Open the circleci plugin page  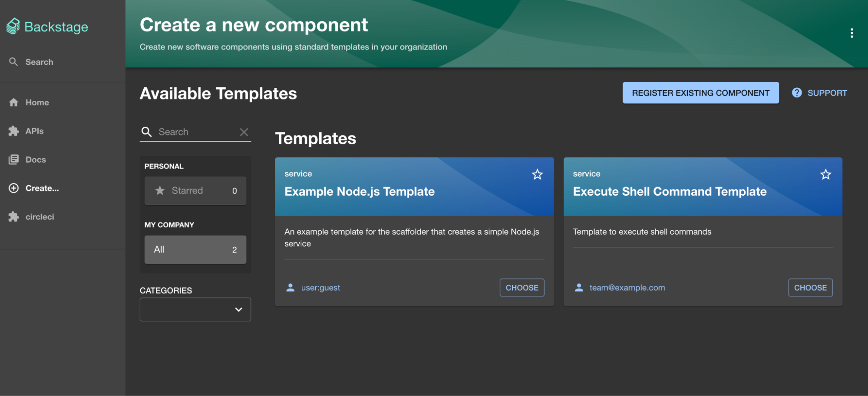coord(40,216)
